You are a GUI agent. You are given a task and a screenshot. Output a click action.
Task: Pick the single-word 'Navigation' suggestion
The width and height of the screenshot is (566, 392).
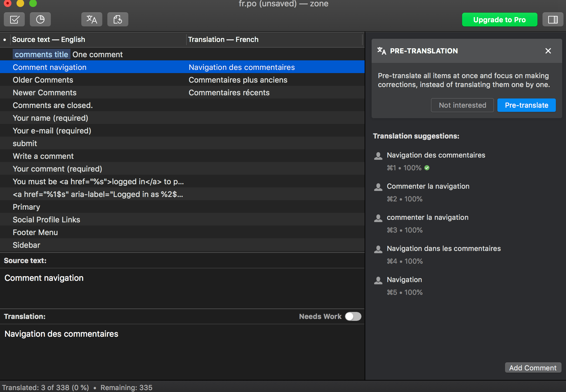pyautogui.click(x=404, y=280)
